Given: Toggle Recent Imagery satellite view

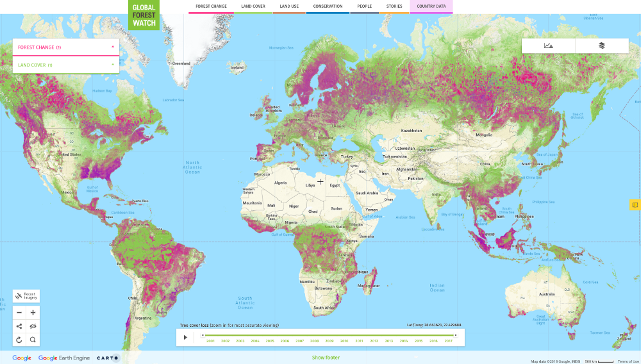Looking at the screenshot, I should point(26,296).
